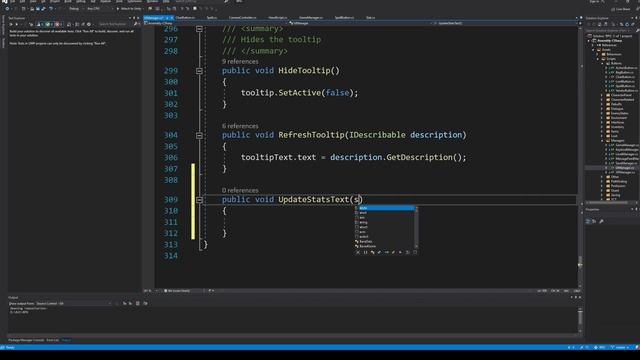
Task: Switch to the Error List tab
Action: [x=53, y=340]
